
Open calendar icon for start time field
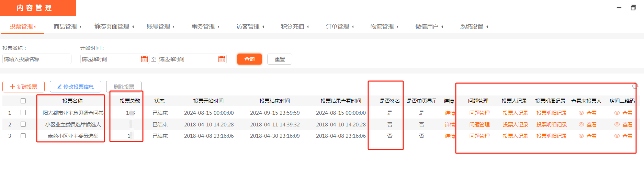144,59
